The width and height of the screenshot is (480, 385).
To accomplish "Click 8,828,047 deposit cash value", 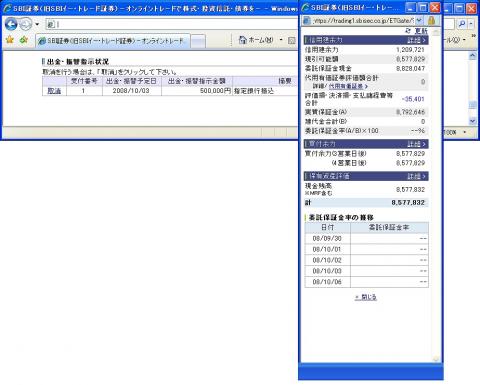I will tap(410, 68).
